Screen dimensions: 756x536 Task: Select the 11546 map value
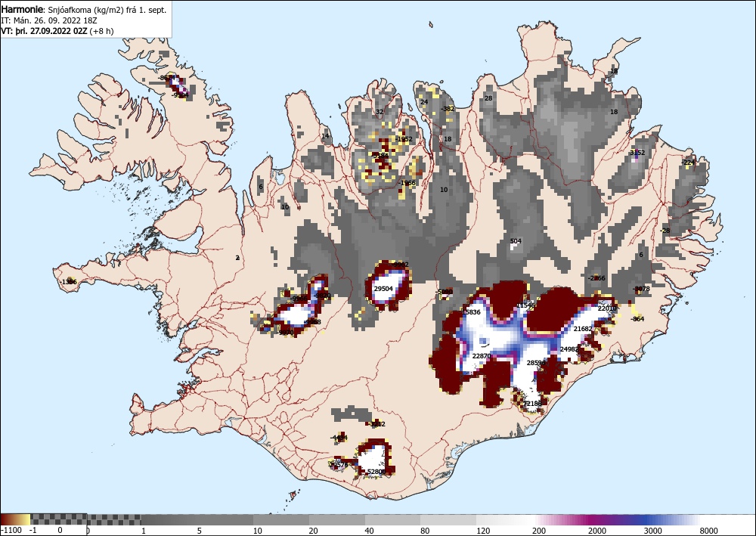pyautogui.click(x=525, y=305)
